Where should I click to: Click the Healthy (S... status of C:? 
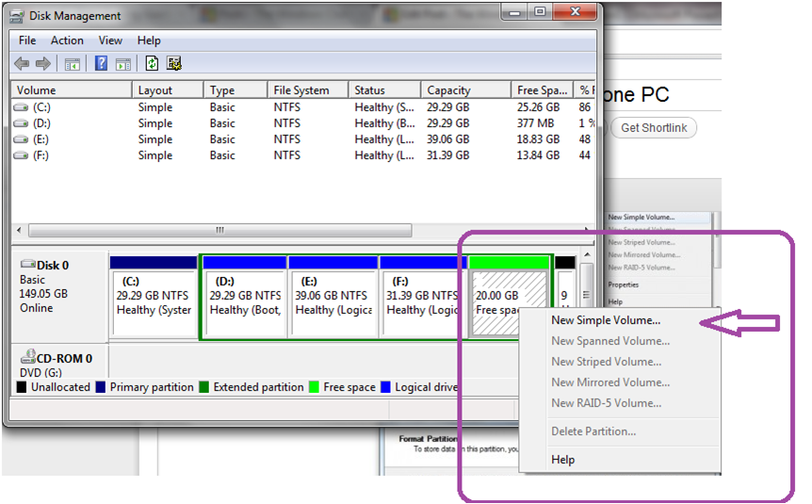(x=384, y=107)
